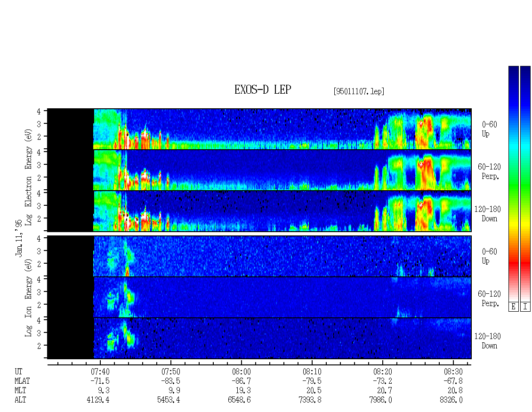Image resolution: width=532 pixels, height=412 pixels.
Task: Click the UT row label
Action: click(x=19, y=372)
